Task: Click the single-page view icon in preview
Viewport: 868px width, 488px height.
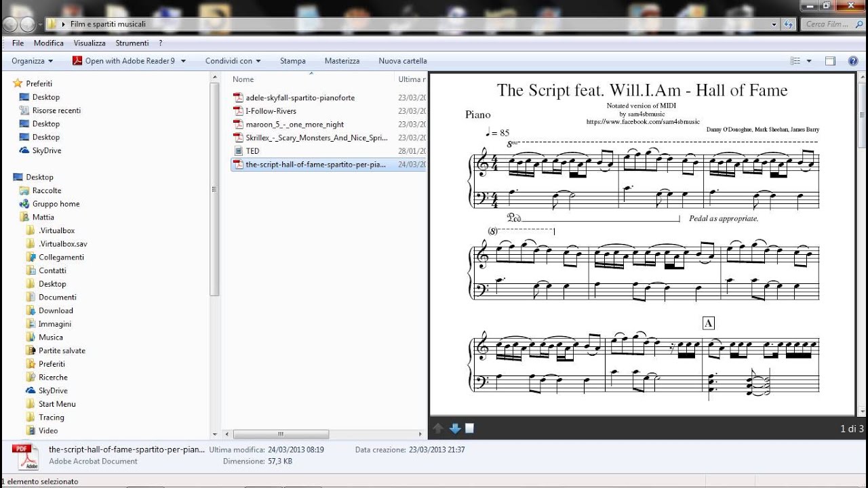Action: click(469, 428)
